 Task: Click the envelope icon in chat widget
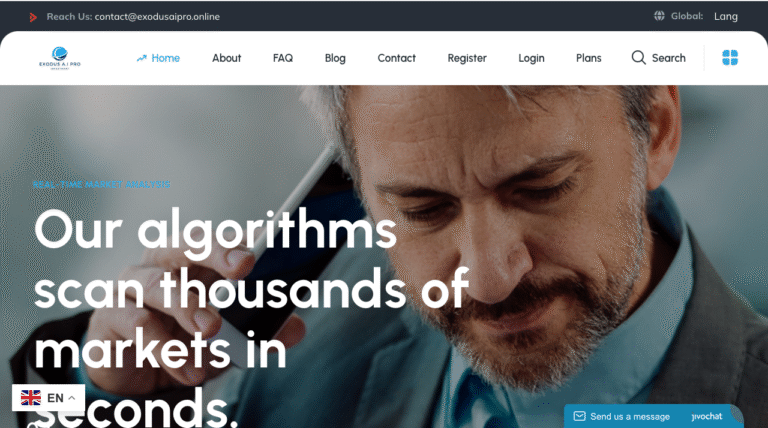tap(579, 416)
